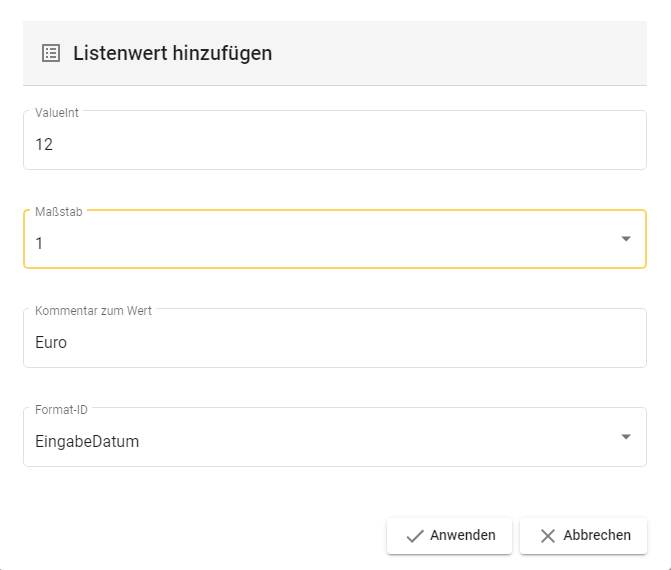The image size is (671, 570).
Task: Focus the ValueInt input field
Action: 334,143
